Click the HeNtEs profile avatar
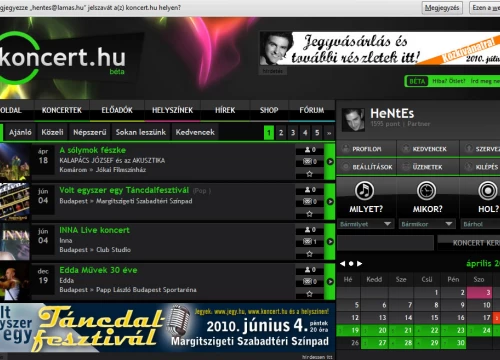 [353, 119]
